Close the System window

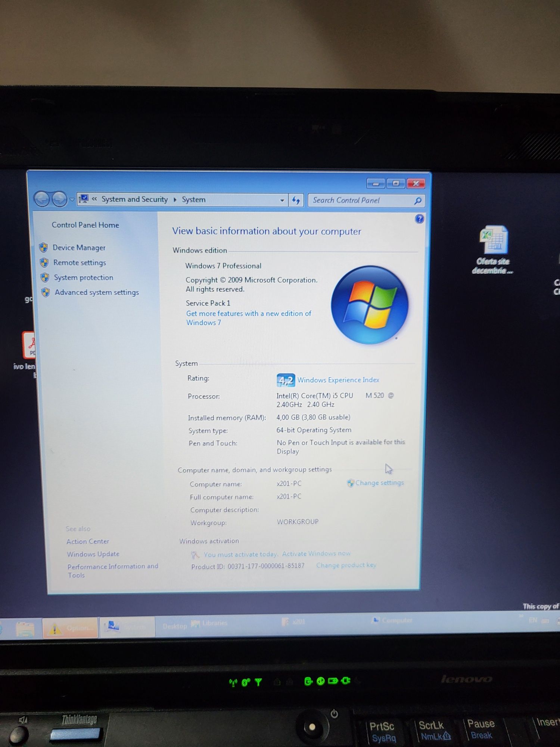(416, 183)
